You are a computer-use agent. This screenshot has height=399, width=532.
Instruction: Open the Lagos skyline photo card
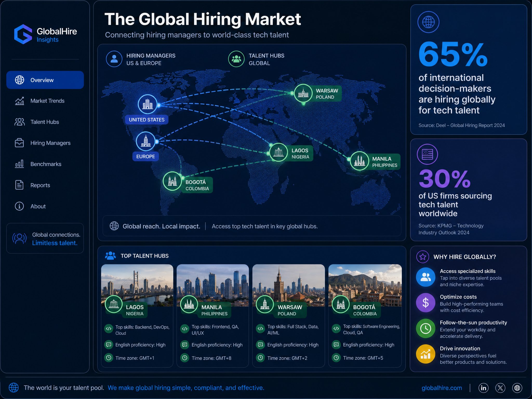coord(137,285)
